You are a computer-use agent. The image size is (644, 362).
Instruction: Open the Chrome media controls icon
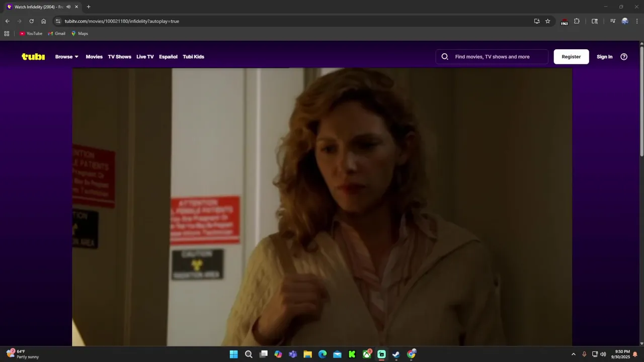[612, 21]
